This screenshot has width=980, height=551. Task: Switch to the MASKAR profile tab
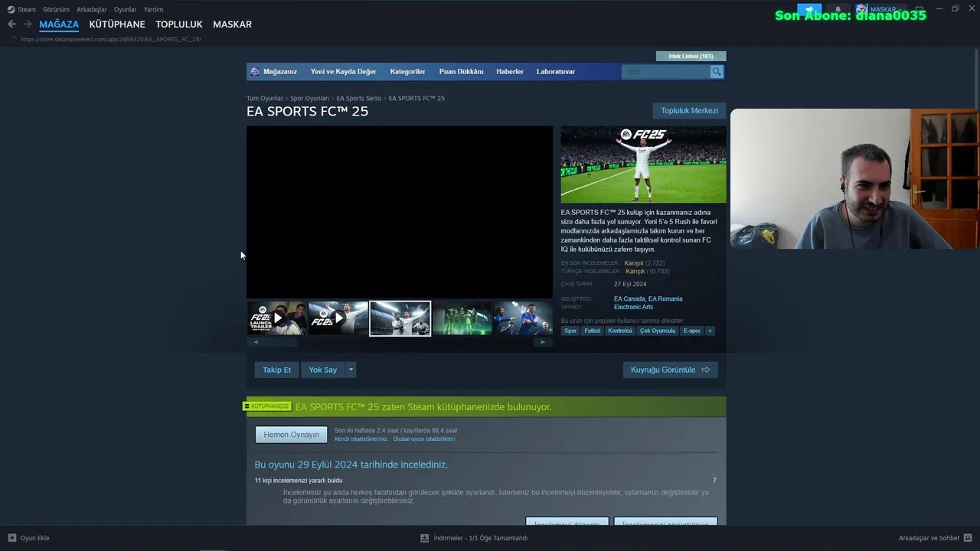[x=232, y=24]
